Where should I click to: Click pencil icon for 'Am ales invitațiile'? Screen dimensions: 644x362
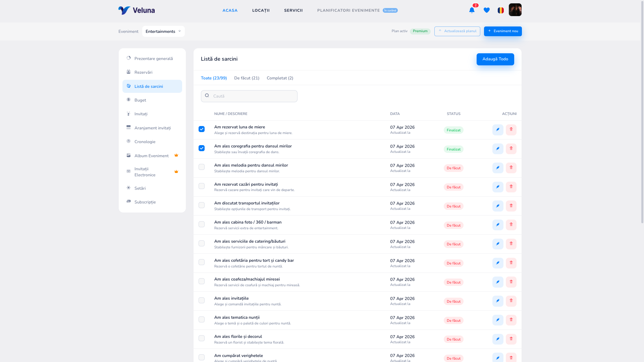pyautogui.click(x=498, y=301)
